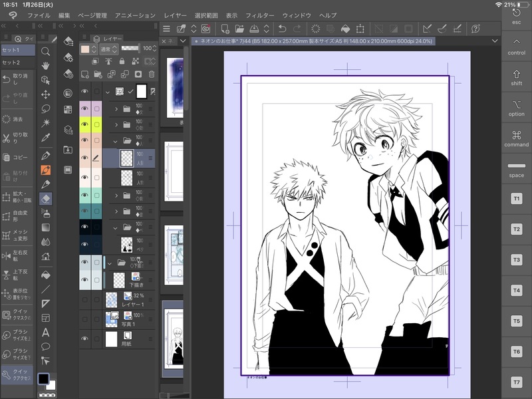
Task: Collapse the ◇下描き folder chevron
Action: tap(109, 263)
